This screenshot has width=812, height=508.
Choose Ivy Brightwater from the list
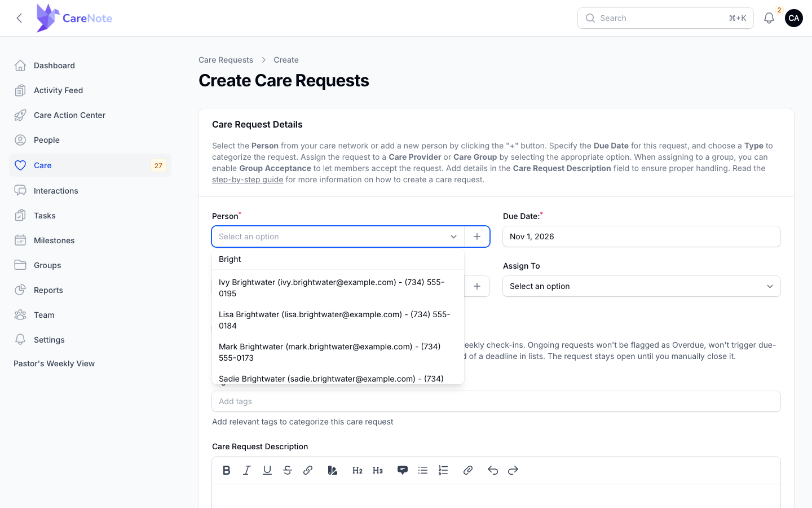click(338, 288)
